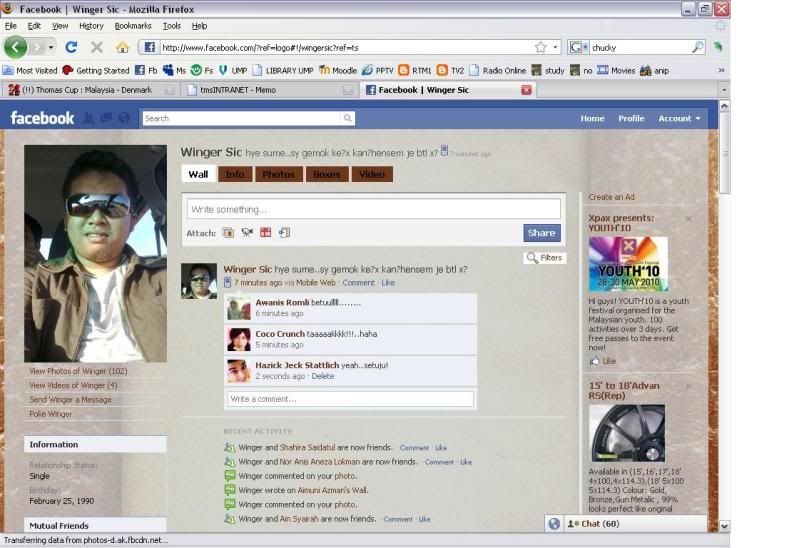Open the Moodle bookmark
The image size is (799, 548).
[338, 70]
